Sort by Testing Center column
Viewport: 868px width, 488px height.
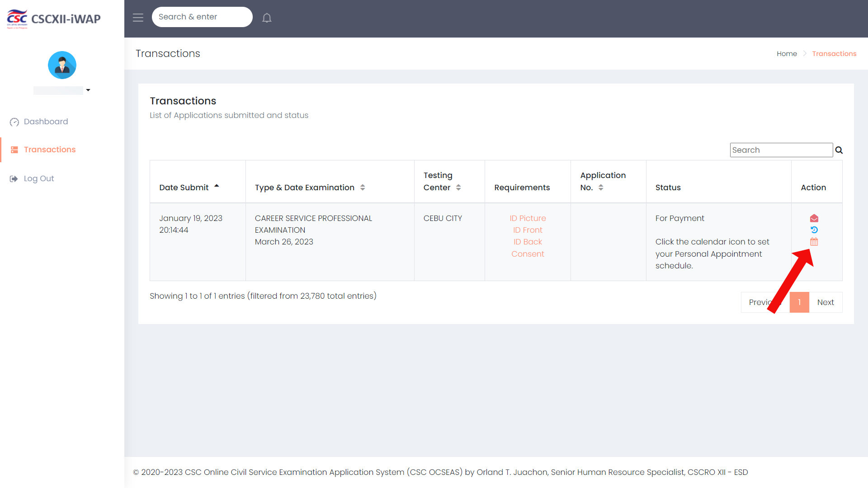coord(449,182)
